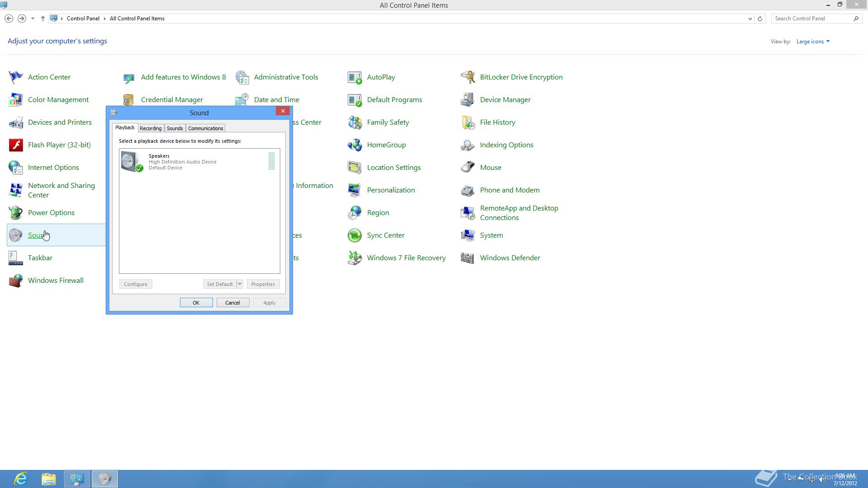Image resolution: width=868 pixels, height=488 pixels.
Task: Open the Default Programs icon
Action: (355, 100)
